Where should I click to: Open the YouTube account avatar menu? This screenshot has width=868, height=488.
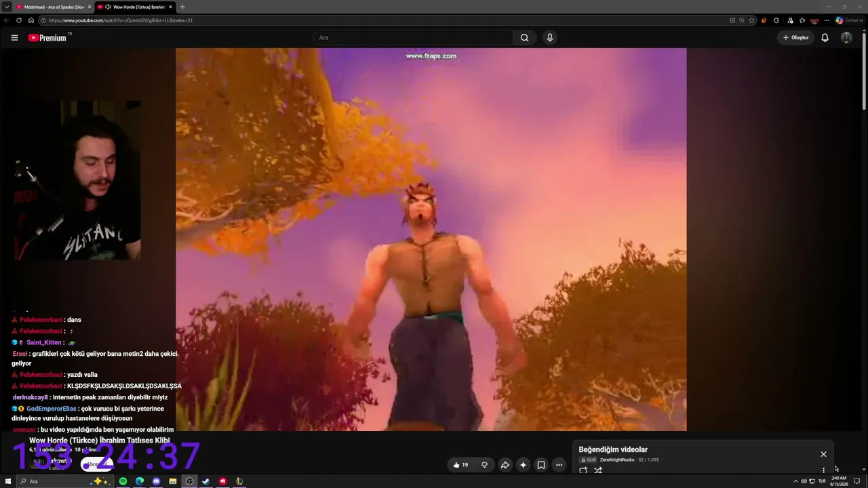point(846,38)
